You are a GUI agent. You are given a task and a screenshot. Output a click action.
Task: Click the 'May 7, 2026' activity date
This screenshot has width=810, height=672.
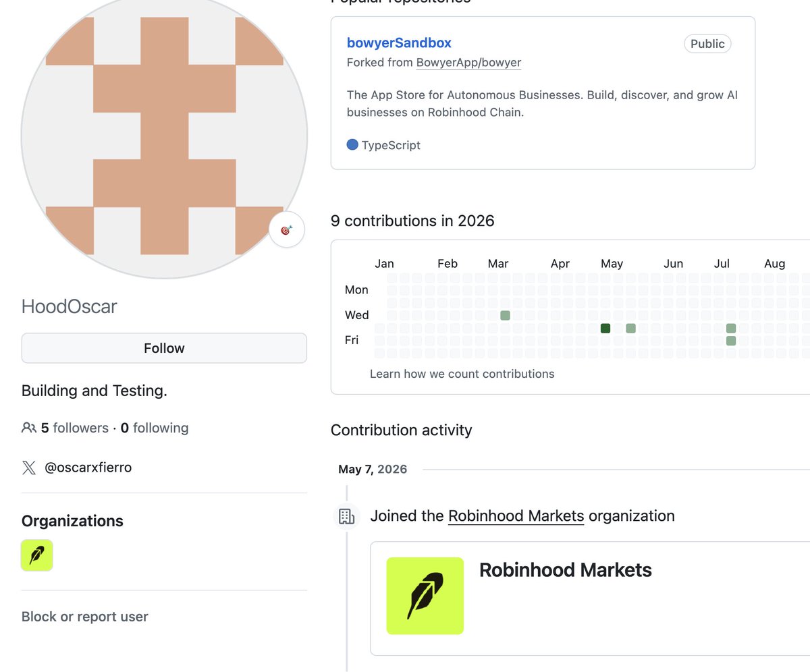[x=373, y=469]
